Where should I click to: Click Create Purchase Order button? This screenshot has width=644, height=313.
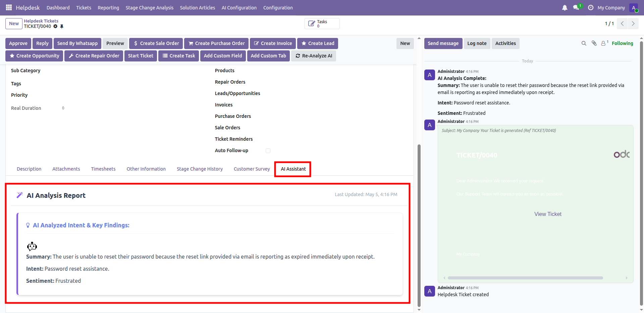216,43
